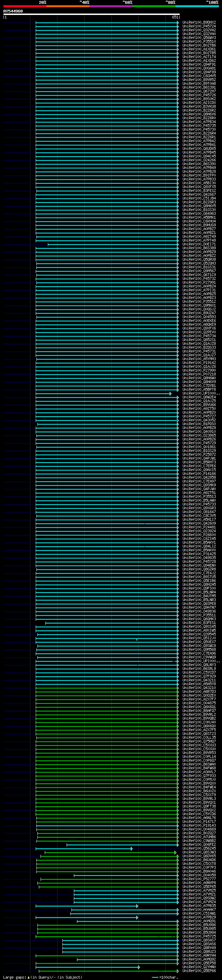Click the green alignment bar of UniRef100_Q6DV65
222x980 pixels.
(109, 856)
